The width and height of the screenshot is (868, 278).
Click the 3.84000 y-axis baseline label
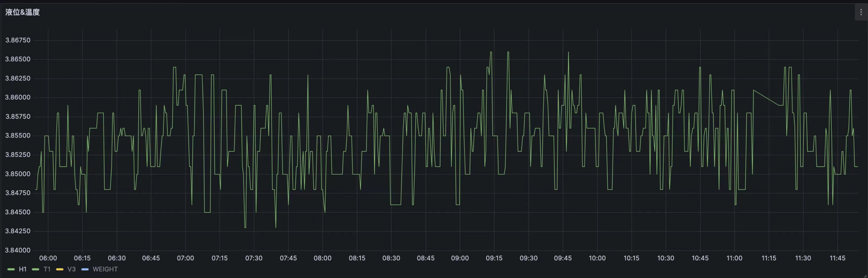point(18,250)
